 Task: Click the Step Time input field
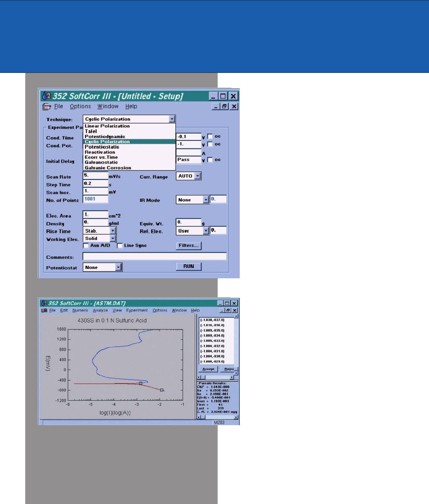pos(96,183)
